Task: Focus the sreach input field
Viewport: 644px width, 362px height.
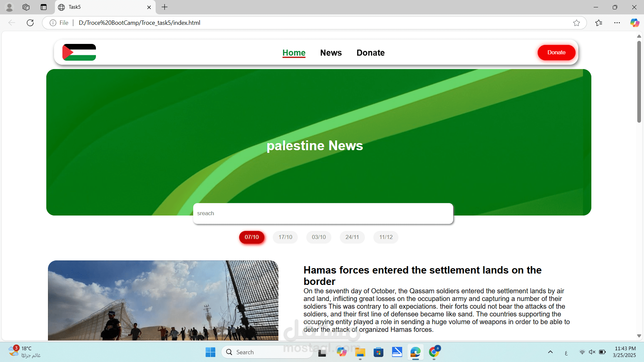Action: click(x=323, y=214)
